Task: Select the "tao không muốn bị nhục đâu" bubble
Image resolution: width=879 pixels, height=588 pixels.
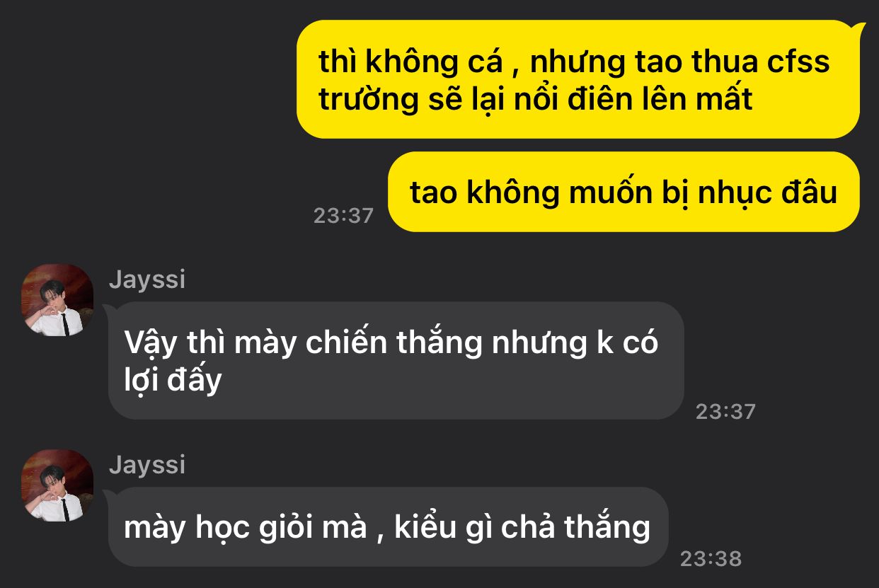Action: 624,192
